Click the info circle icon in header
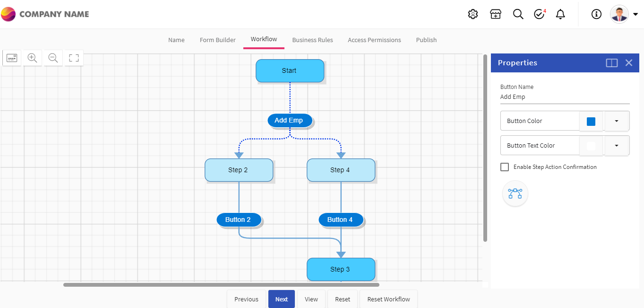The image size is (644, 308). click(x=596, y=14)
